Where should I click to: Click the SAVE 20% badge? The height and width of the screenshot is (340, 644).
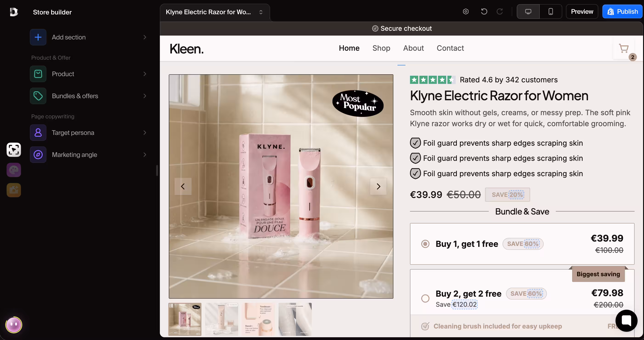tap(507, 195)
